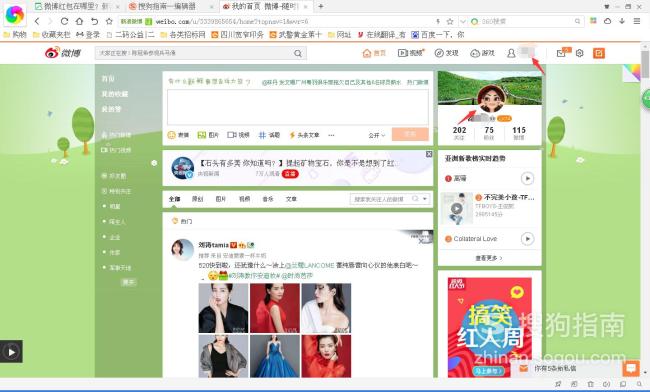650x392 pixels.
Task: Select the 视频 feed tab
Action: point(245,199)
